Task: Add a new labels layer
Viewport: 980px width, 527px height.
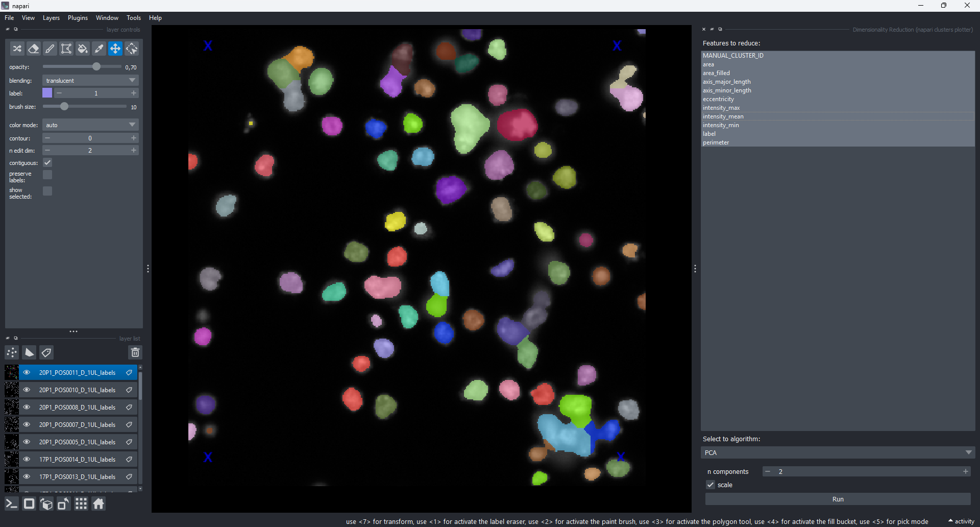Action: 46,352
